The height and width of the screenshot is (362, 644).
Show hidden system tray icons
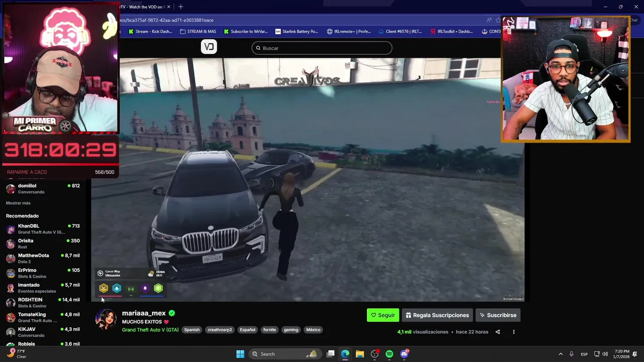coord(560,354)
